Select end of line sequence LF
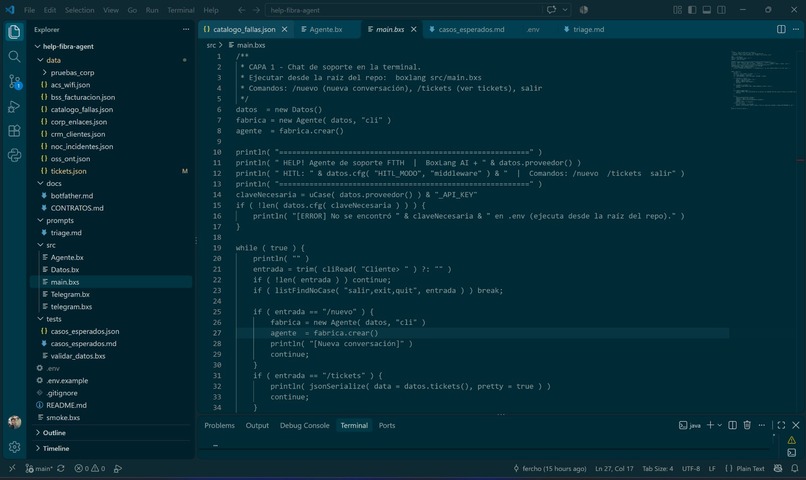Viewport: 806px width, 480px height. pyautogui.click(x=712, y=468)
